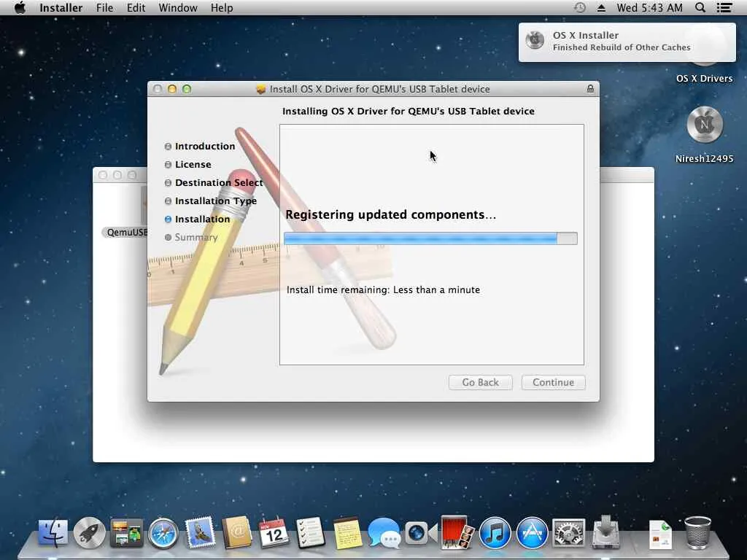Open the Window menu
The width and height of the screenshot is (747, 560).
click(178, 7)
